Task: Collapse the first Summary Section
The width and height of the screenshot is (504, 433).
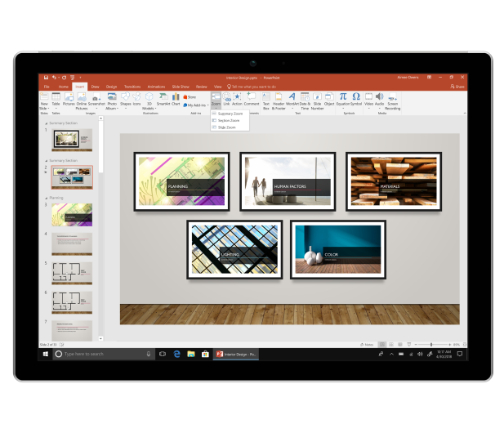Action: [47, 123]
